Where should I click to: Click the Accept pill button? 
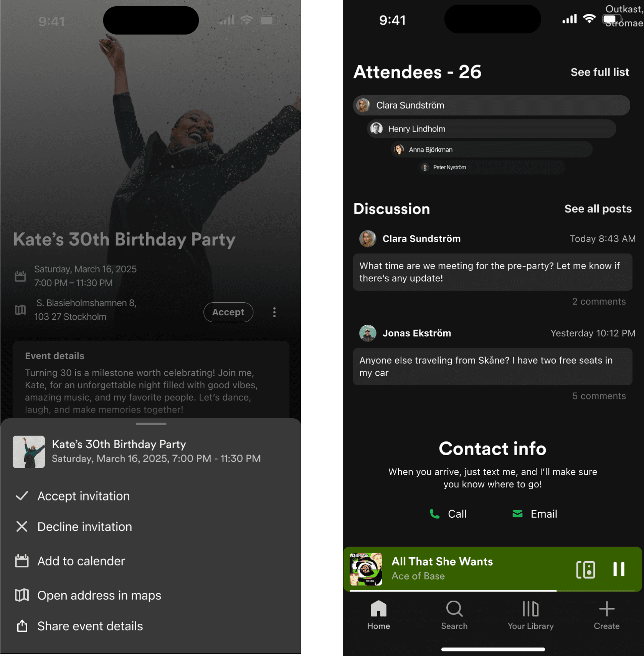[228, 312]
